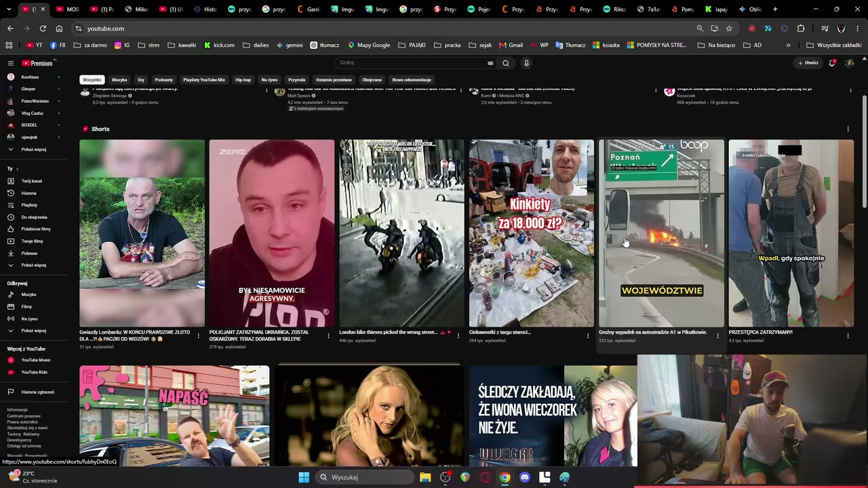
Task: Open Centrum prasowe footer link
Action: (x=24, y=416)
